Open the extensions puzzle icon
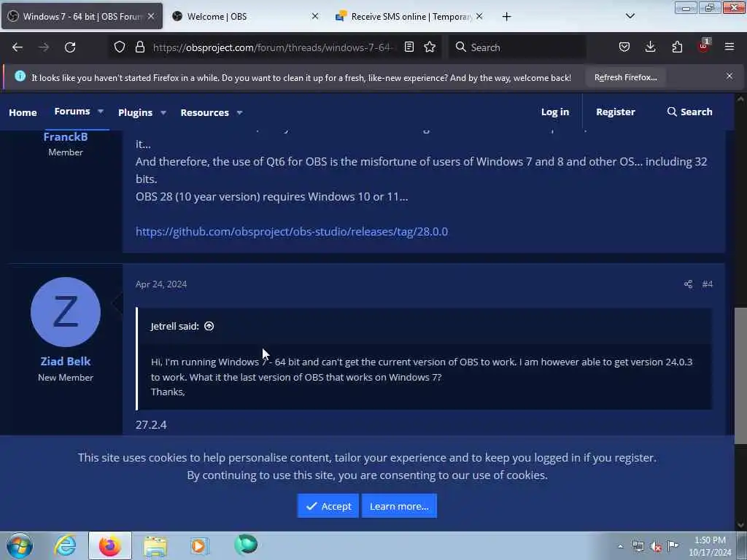 [677, 47]
